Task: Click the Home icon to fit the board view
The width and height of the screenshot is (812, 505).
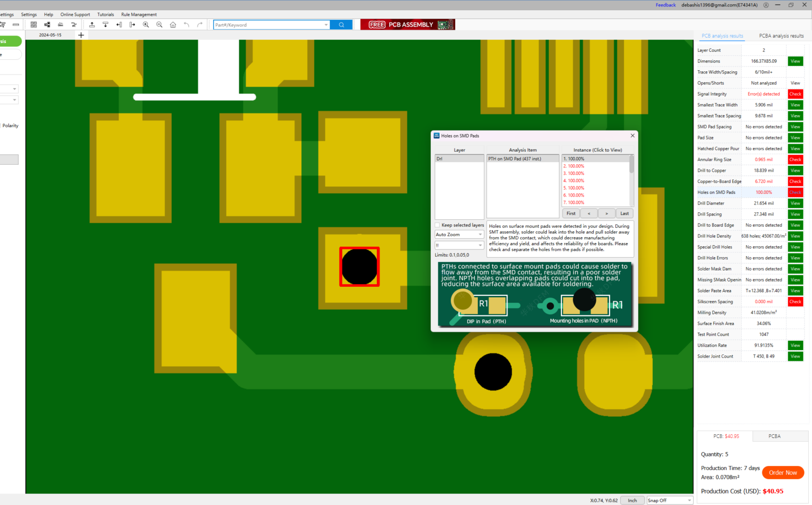Action: click(x=172, y=24)
